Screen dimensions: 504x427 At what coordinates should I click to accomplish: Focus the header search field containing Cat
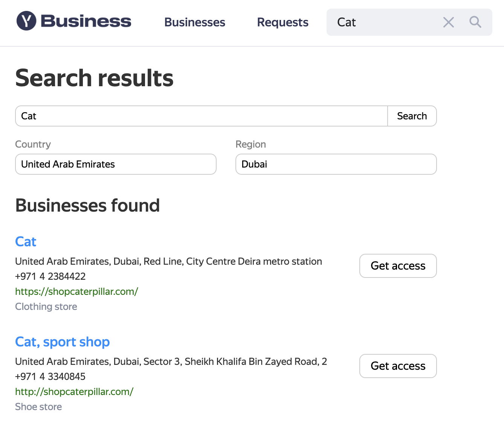click(x=384, y=22)
